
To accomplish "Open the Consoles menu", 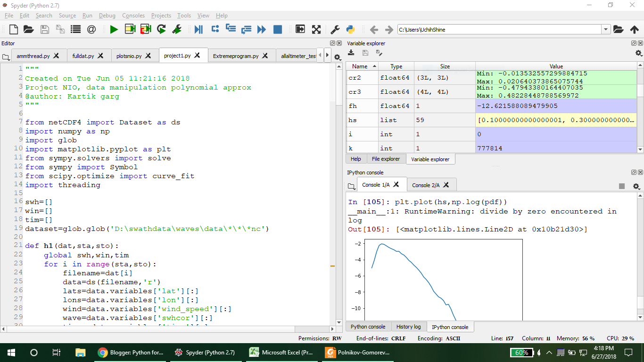I will coord(133,16).
